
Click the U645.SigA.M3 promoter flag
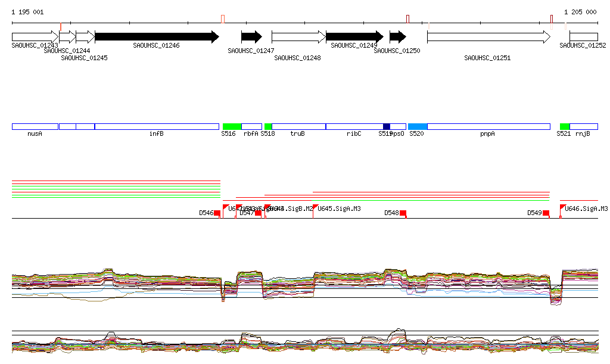315,207
